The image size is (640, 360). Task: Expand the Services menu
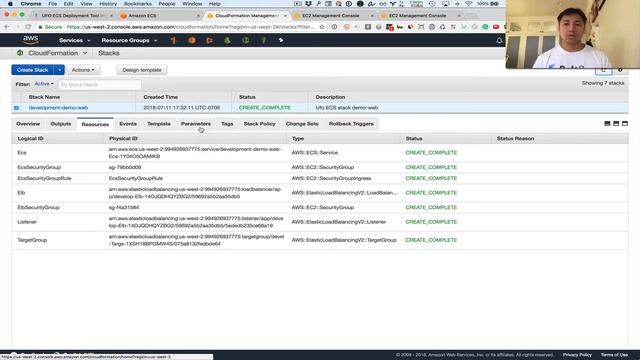coord(75,40)
